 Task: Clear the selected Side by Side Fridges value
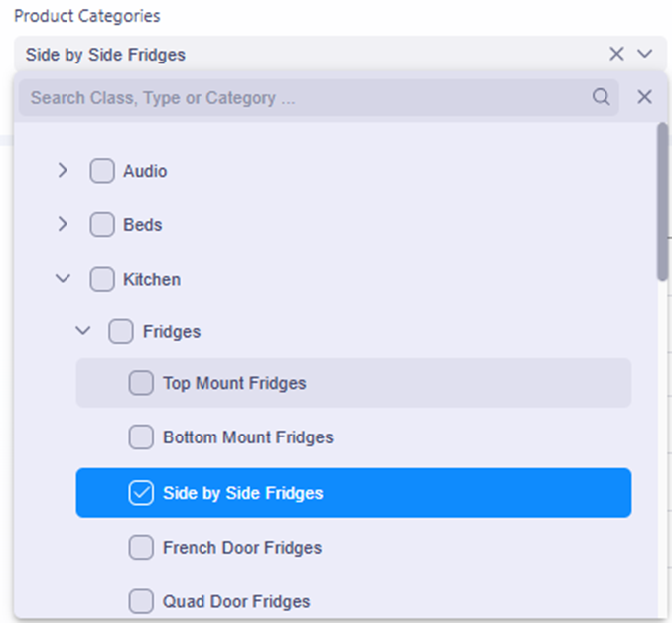click(616, 54)
